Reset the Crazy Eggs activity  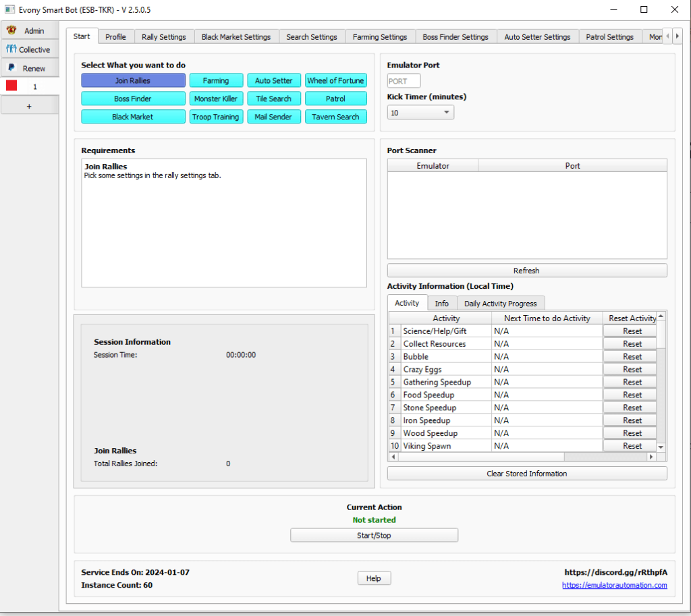(x=630, y=369)
